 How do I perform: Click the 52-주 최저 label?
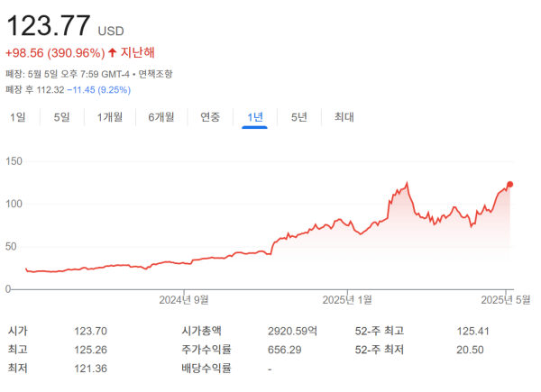pyautogui.click(x=380, y=350)
